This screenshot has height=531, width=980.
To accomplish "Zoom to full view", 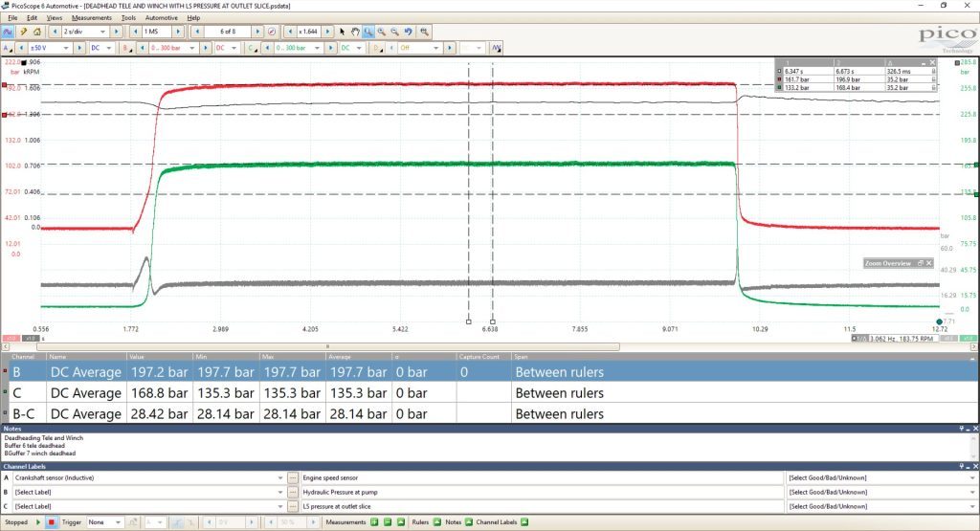I will pos(424,32).
